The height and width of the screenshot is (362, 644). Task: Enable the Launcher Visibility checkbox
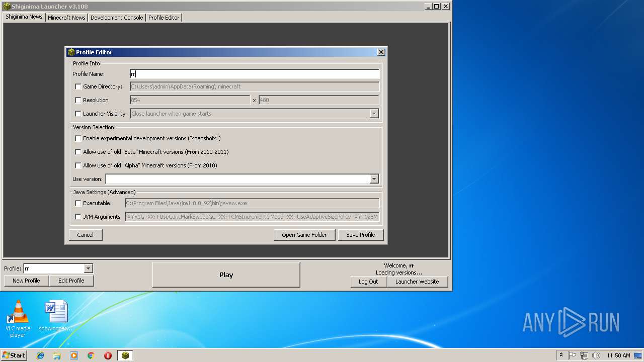tap(78, 114)
